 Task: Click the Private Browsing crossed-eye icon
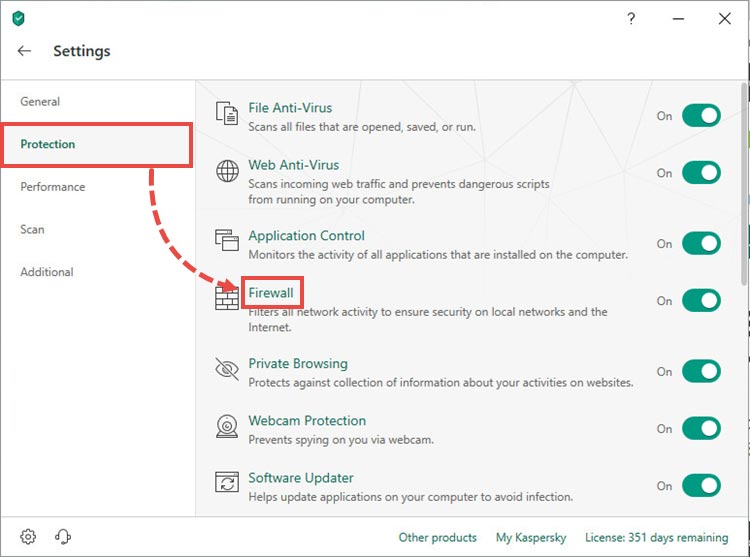tap(227, 369)
